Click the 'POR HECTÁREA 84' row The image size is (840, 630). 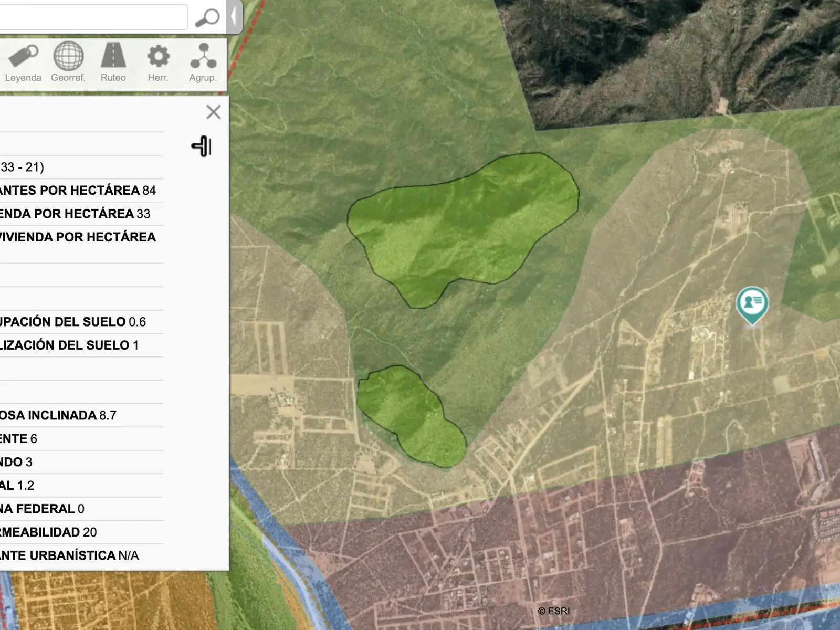point(81,190)
